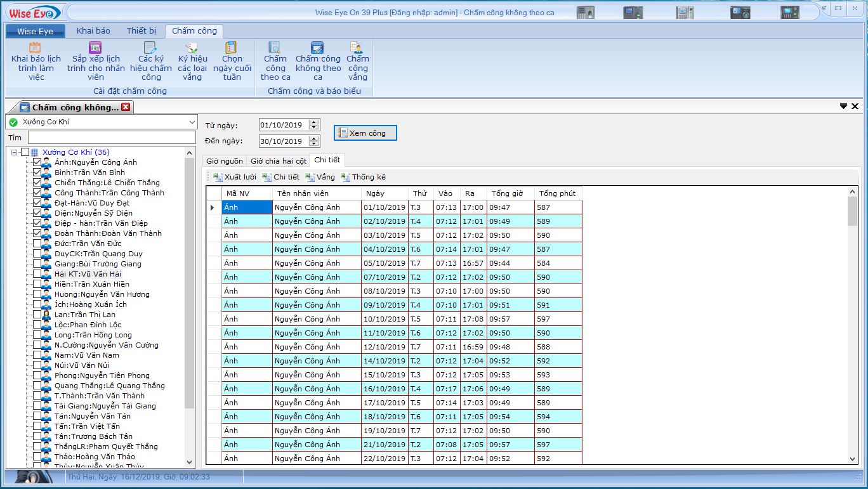The width and height of the screenshot is (868, 489).
Task: Open Chọn ngày cuối tuần
Action: click(x=232, y=62)
